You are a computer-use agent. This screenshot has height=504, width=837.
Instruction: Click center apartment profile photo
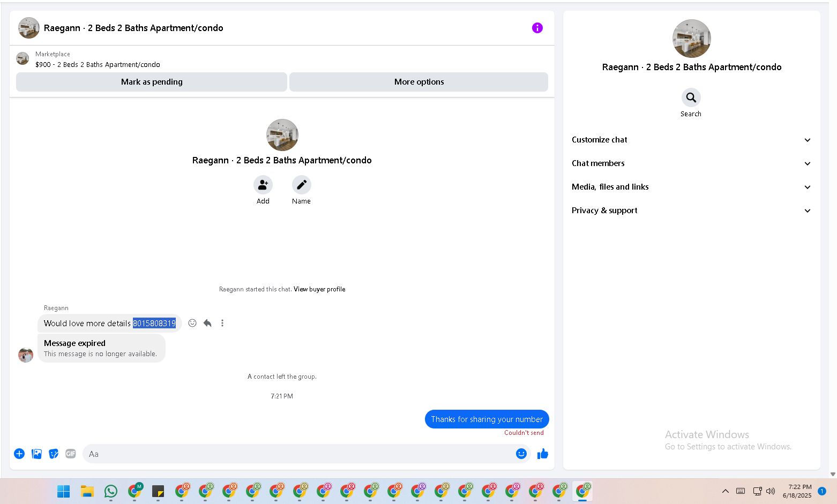[x=282, y=135]
